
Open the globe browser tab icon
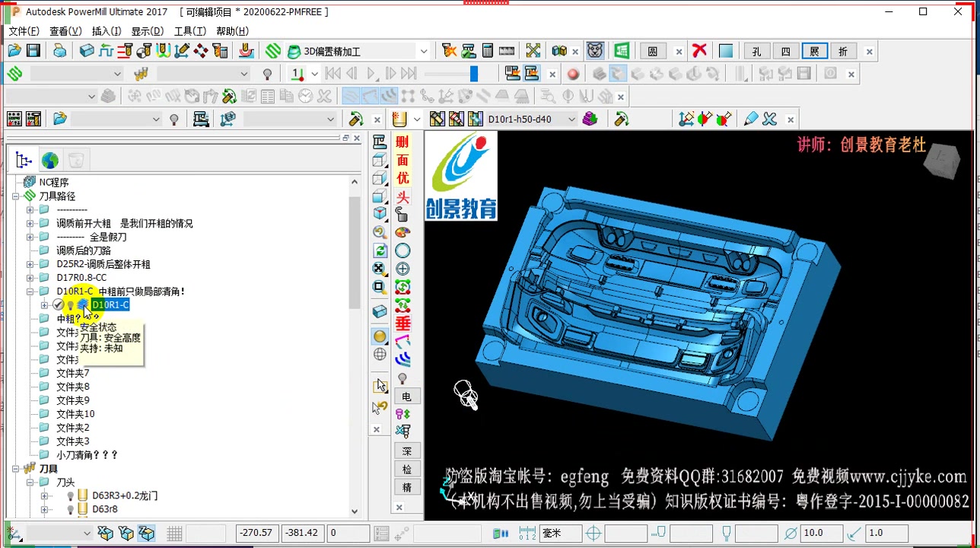pyautogui.click(x=49, y=160)
